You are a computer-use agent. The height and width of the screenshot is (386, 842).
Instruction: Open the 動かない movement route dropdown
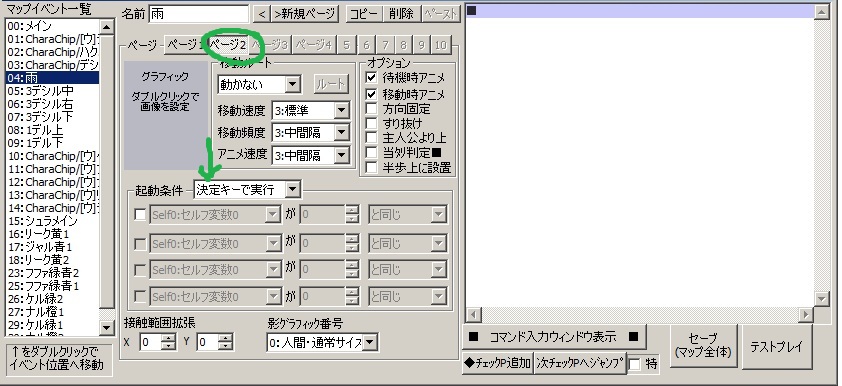pos(292,84)
